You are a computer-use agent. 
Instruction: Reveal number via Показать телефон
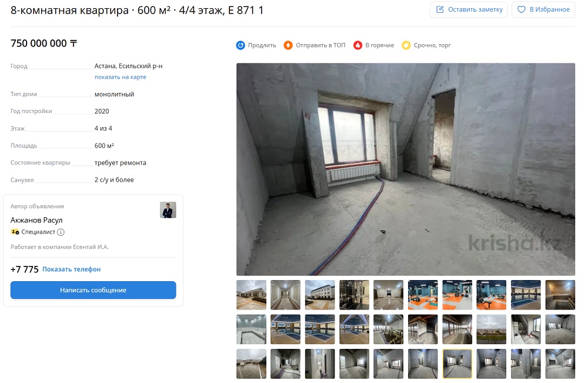pos(71,269)
